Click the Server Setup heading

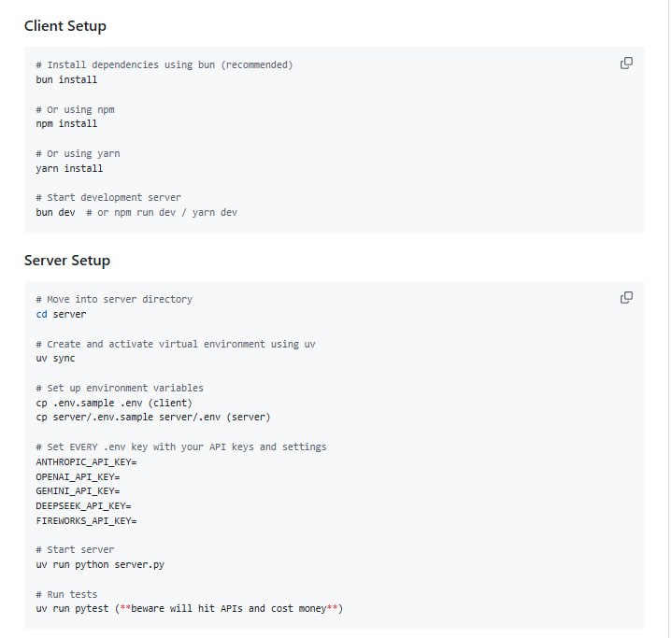66,261
